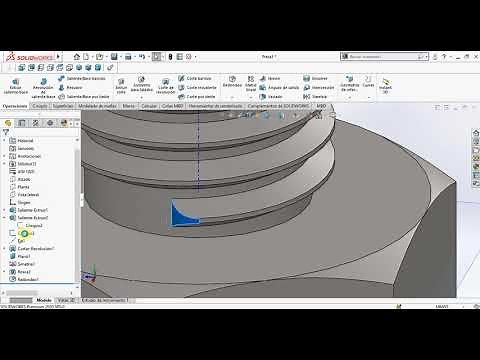Click the Undo arrow icon

click(x=142, y=57)
